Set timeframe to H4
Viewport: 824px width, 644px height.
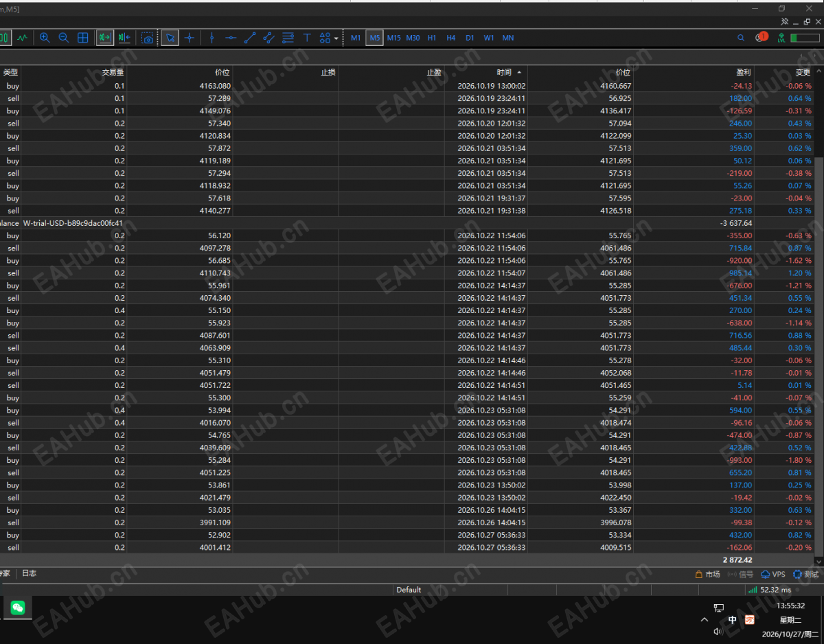pyautogui.click(x=451, y=38)
